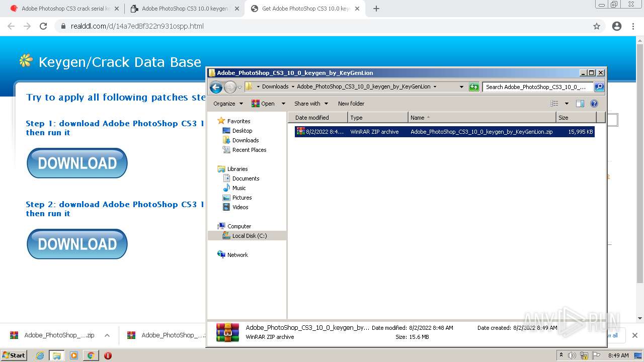The height and width of the screenshot is (362, 644).
Task: Switch to Adobe Photoshop CS3 crack serial tab
Action: (65, 9)
